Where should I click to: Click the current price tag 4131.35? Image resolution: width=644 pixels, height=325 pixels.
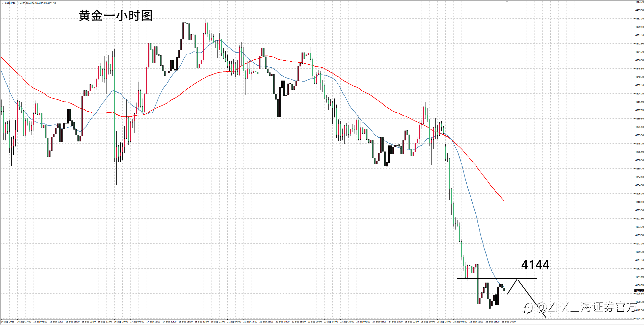pos(639,291)
